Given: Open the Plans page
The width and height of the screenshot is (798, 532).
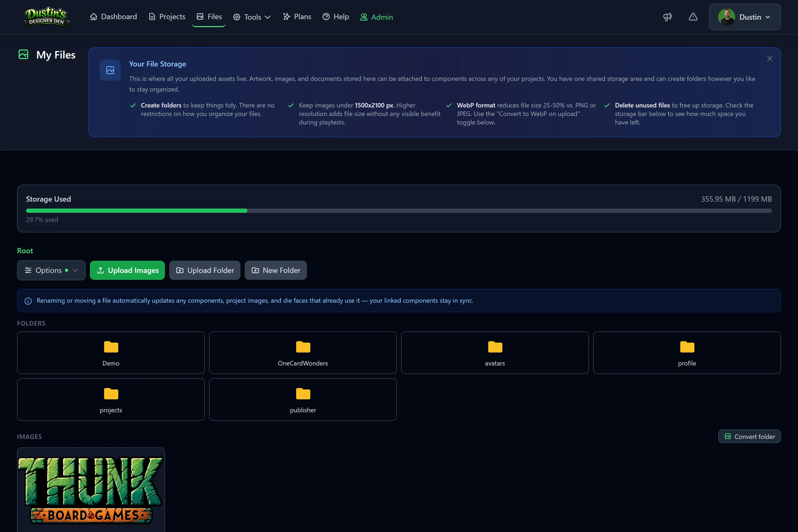Looking at the screenshot, I should tap(297, 16).
